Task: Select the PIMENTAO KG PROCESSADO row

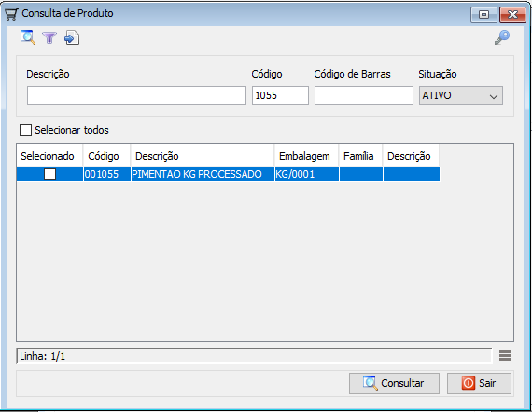Action: 228,175
